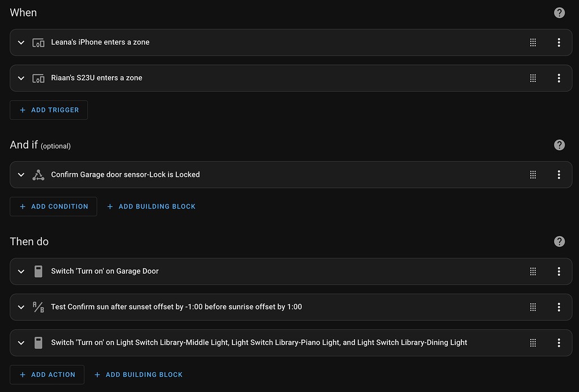Add building block under conditions

click(x=151, y=207)
